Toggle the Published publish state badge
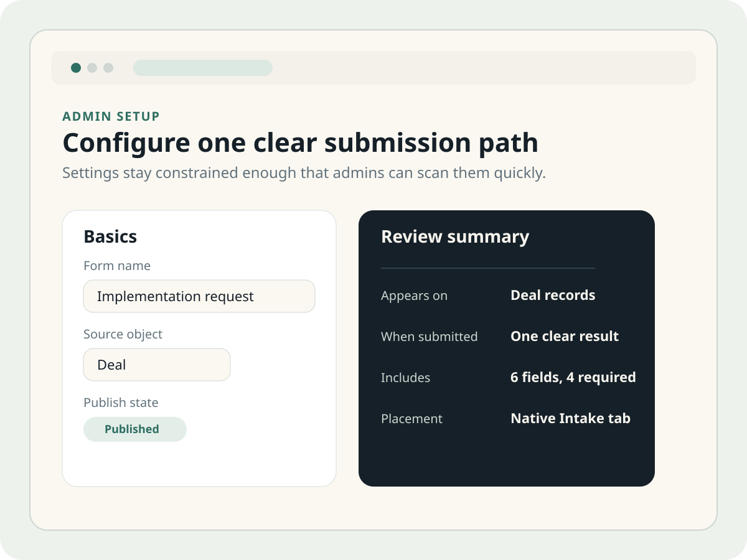The height and width of the screenshot is (560, 747). pyautogui.click(x=135, y=429)
